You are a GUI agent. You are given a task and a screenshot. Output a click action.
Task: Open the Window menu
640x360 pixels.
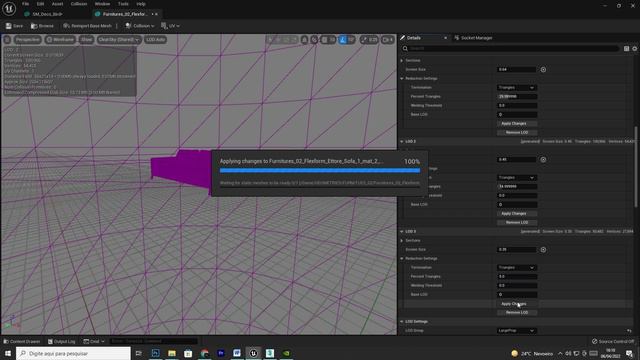tap(102, 4)
